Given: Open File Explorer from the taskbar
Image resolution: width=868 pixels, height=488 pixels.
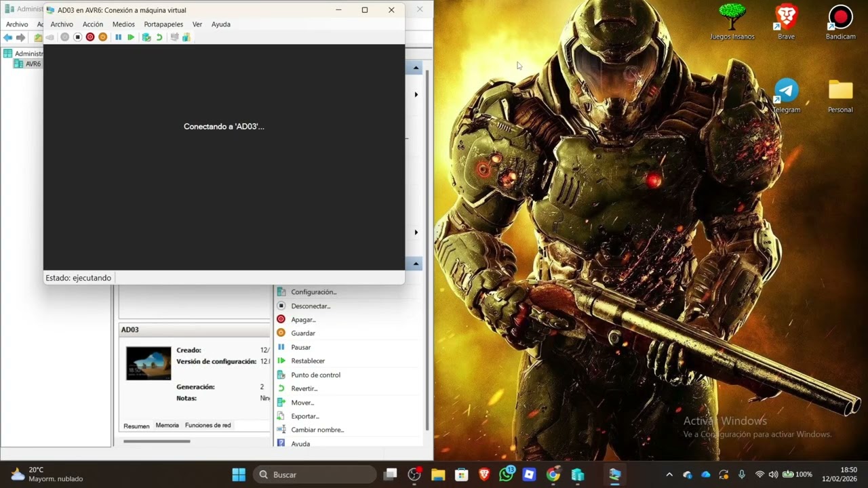Looking at the screenshot, I should click(x=437, y=474).
